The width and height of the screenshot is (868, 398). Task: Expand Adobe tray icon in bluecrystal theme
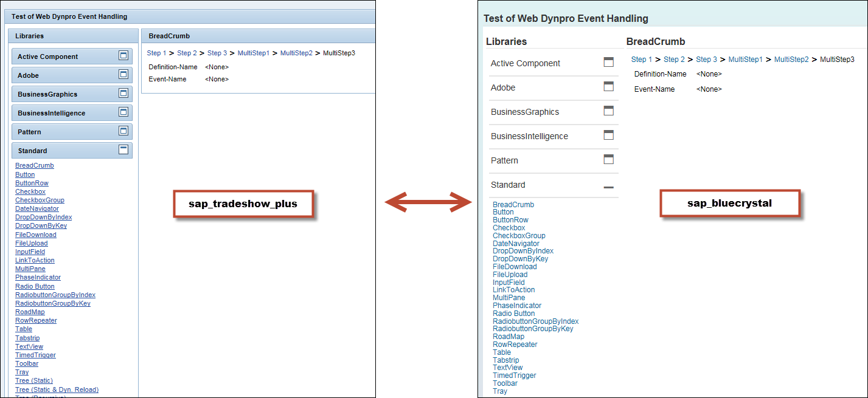point(608,86)
